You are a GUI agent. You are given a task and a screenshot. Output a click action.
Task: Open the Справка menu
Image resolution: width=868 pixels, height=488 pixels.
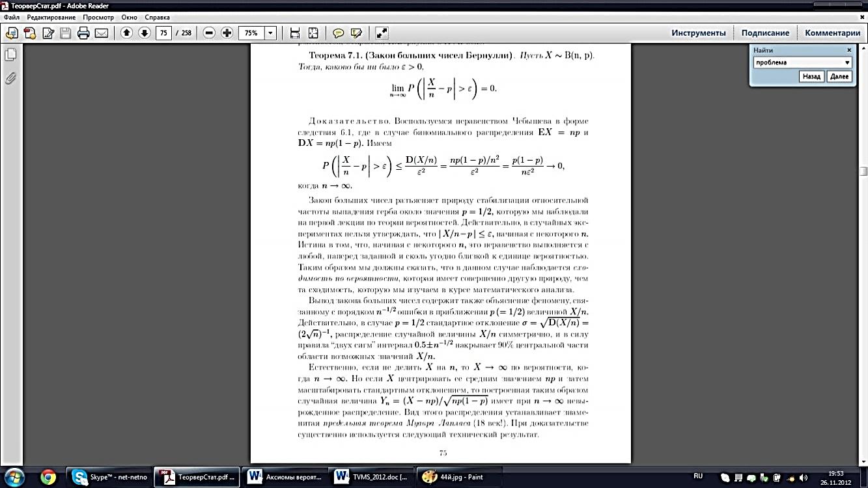[x=158, y=17]
